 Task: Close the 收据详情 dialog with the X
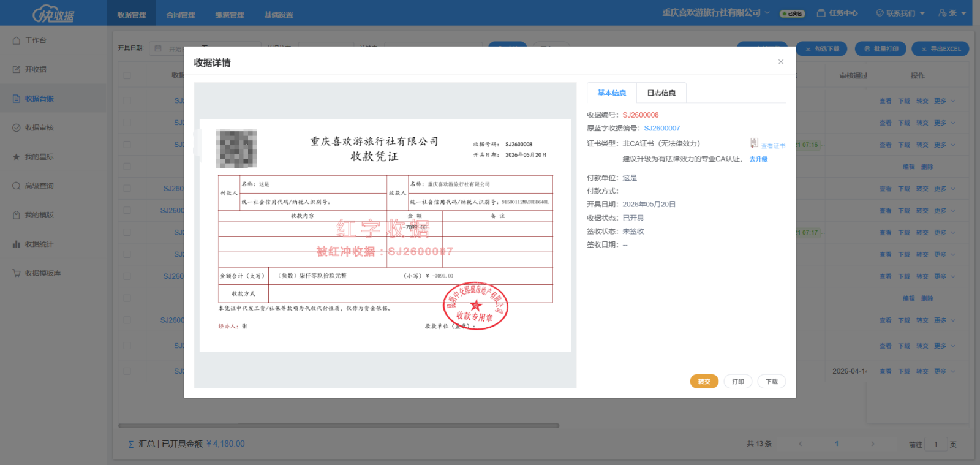pyautogui.click(x=781, y=62)
